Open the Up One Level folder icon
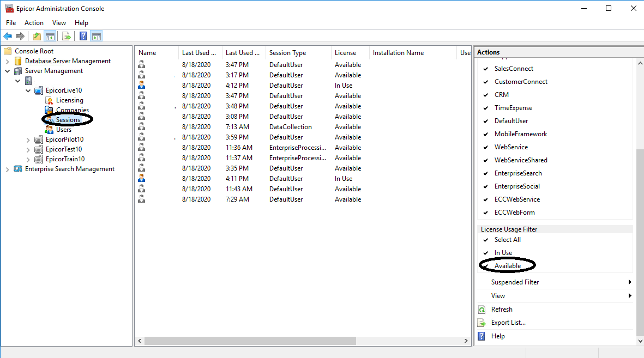 coord(36,36)
